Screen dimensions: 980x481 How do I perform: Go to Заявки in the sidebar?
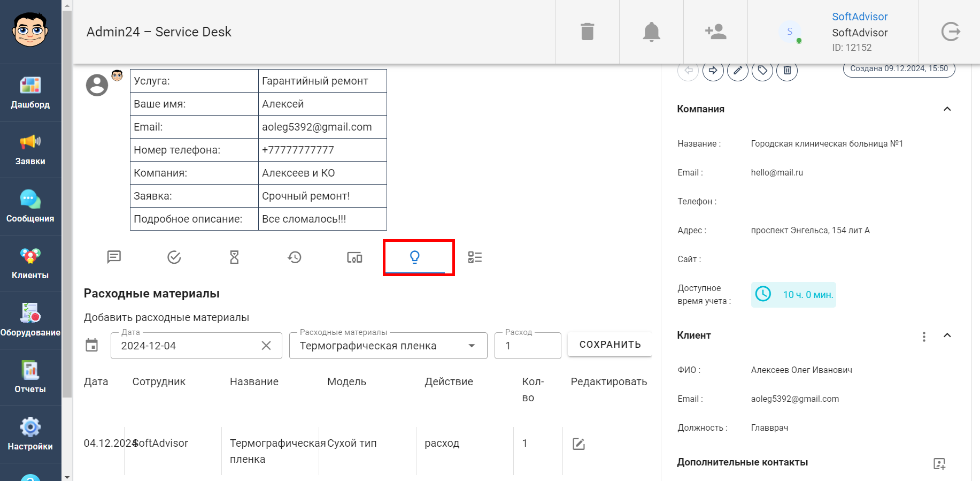30,150
